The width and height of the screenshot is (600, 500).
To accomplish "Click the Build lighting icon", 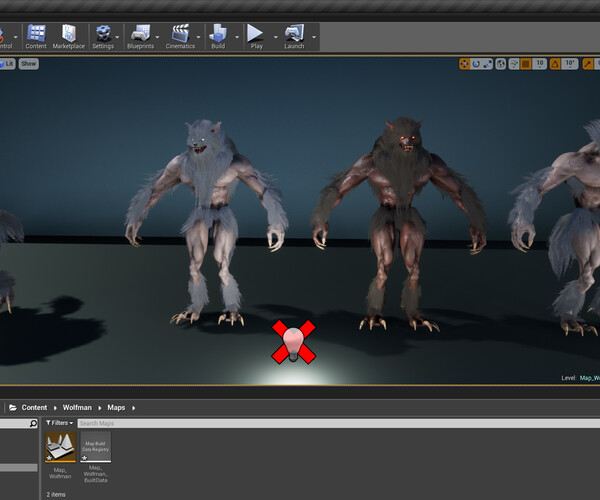I will click(218, 37).
